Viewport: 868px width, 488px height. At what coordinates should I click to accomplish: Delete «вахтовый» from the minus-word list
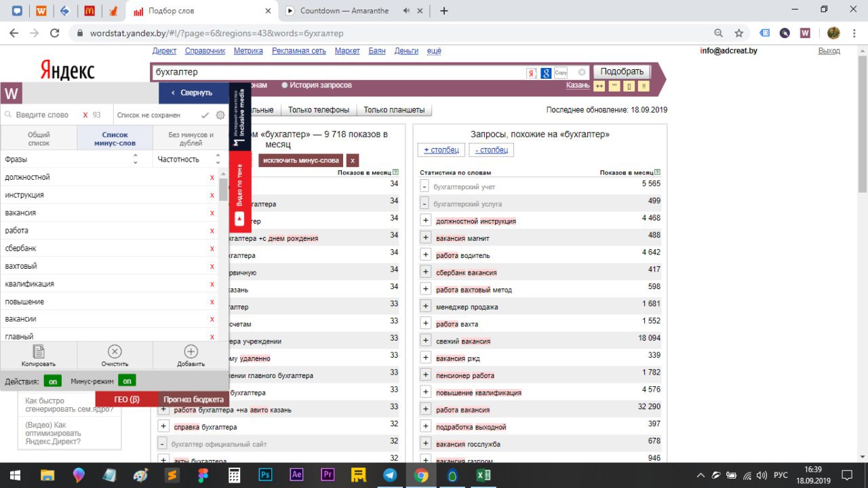tap(212, 266)
